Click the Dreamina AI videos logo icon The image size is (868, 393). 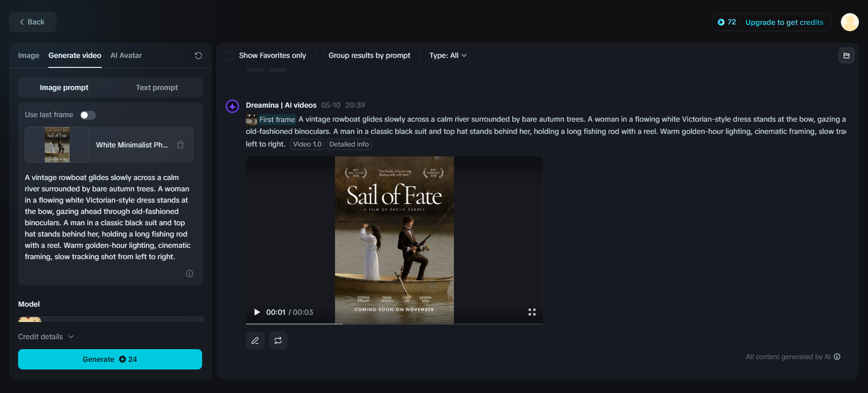(232, 106)
